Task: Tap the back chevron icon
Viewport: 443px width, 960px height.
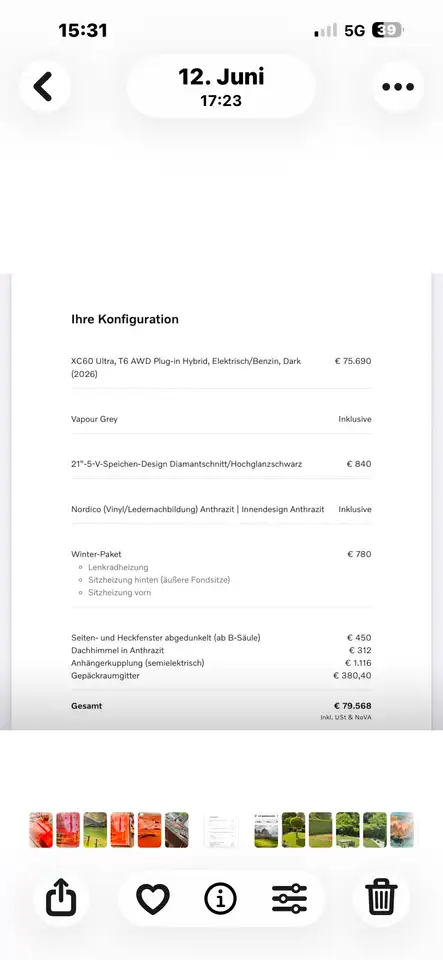Action: pyautogui.click(x=43, y=86)
